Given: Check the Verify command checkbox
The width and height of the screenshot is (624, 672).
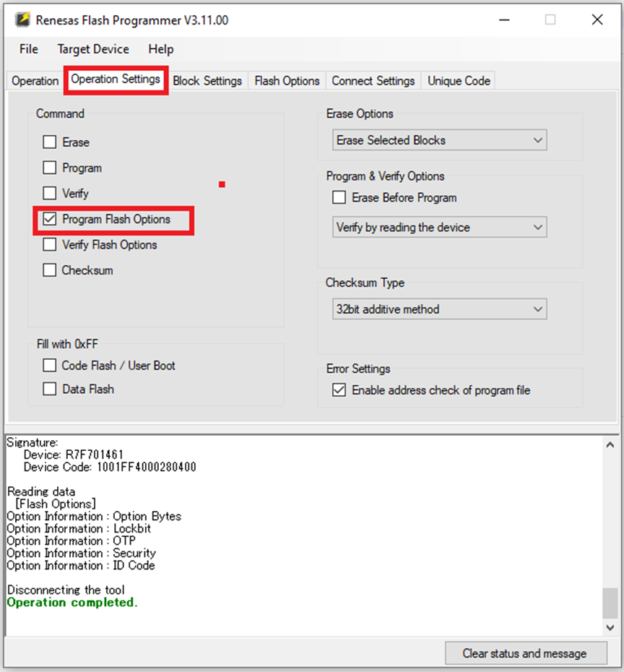Looking at the screenshot, I should point(50,193).
